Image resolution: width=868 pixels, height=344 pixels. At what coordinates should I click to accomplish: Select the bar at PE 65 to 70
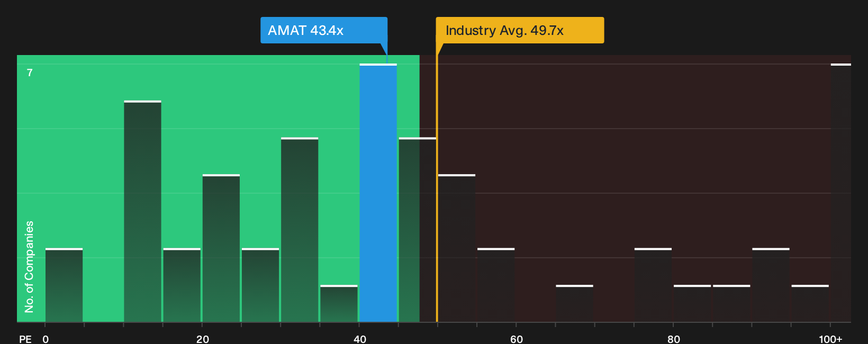click(574, 303)
